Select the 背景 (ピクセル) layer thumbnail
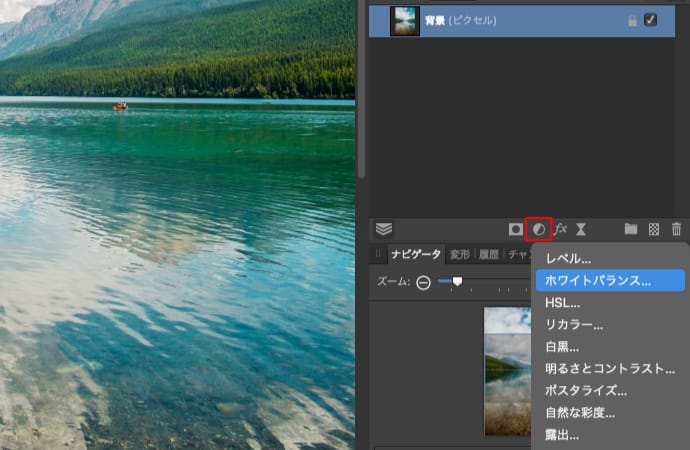The image size is (690, 450). (405, 21)
